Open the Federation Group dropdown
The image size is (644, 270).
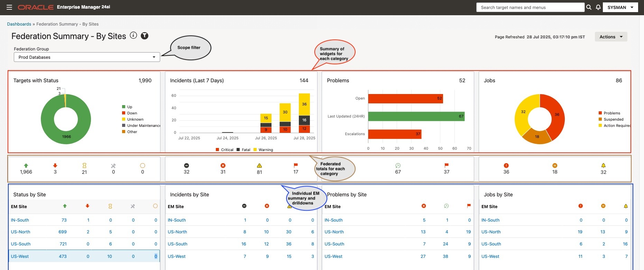point(87,57)
